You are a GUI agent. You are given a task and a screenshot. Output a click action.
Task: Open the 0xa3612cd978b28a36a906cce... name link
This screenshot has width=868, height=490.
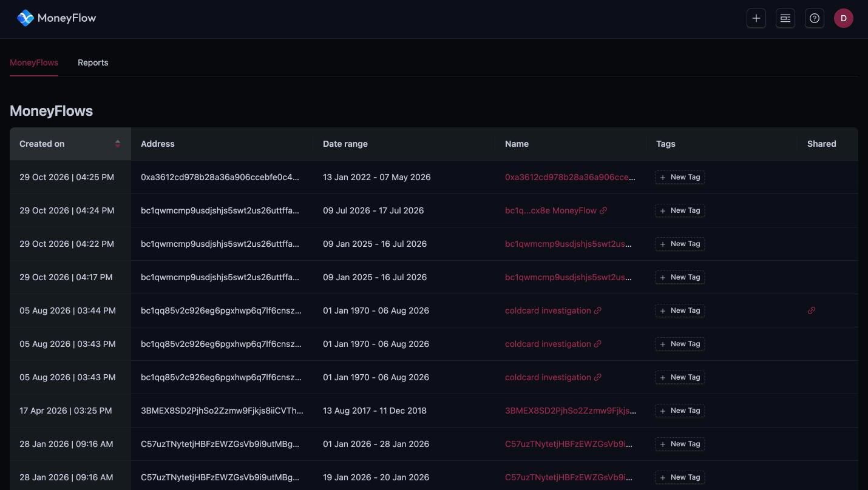pos(571,177)
